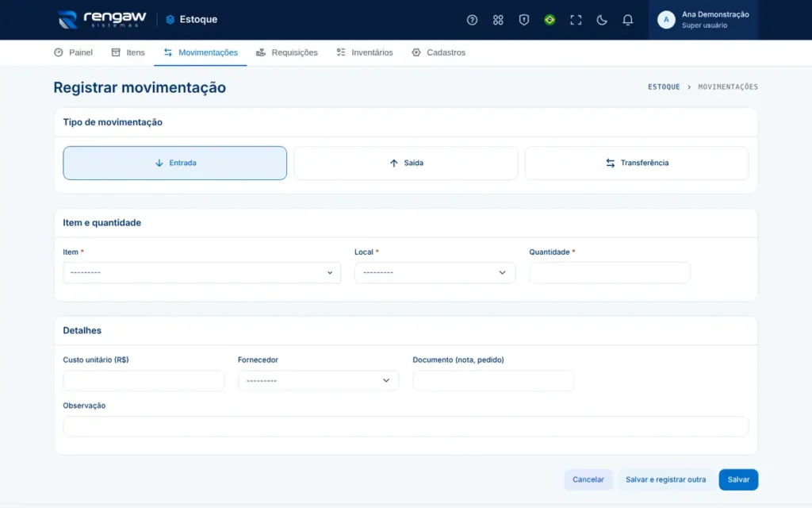812x508 pixels.
Task: Click the Itens archive box icon
Action: [116, 52]
